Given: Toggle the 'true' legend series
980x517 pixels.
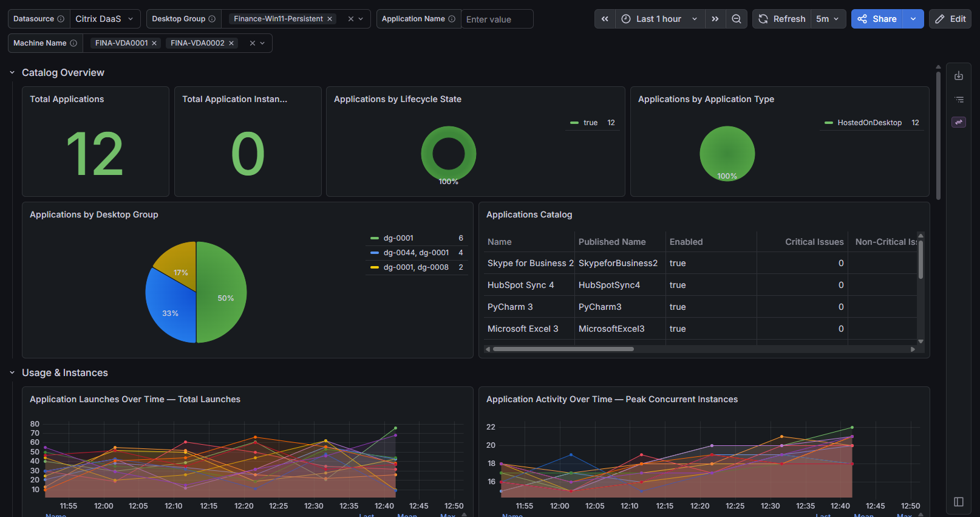Looking at the screenshot, I should (590, 123).
